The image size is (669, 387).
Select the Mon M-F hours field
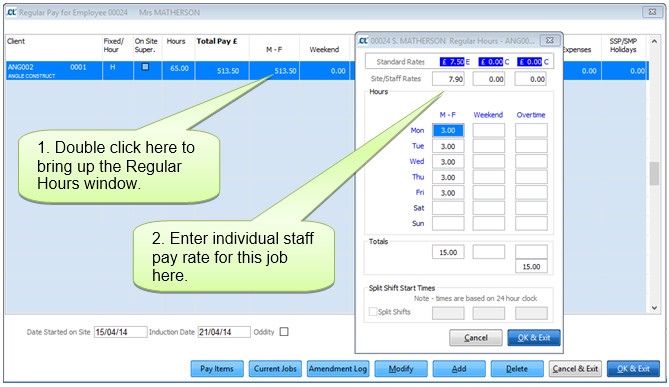point(448,131)
